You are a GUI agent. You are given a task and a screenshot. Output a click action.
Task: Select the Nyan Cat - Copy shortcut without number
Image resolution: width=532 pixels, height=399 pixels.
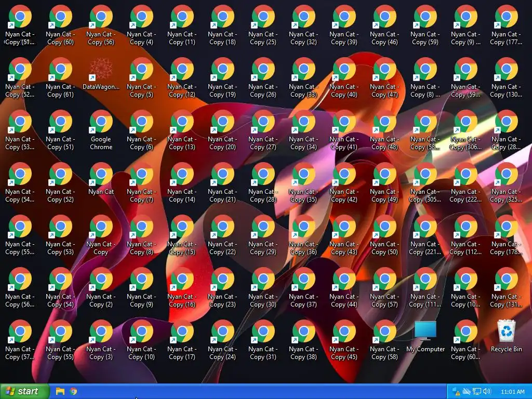(101, 235)
